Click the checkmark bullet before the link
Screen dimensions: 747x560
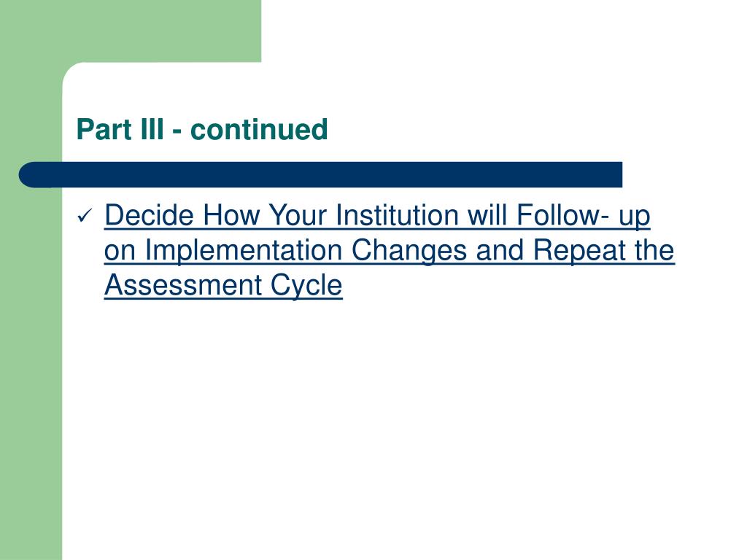click(x=84, y=217)
